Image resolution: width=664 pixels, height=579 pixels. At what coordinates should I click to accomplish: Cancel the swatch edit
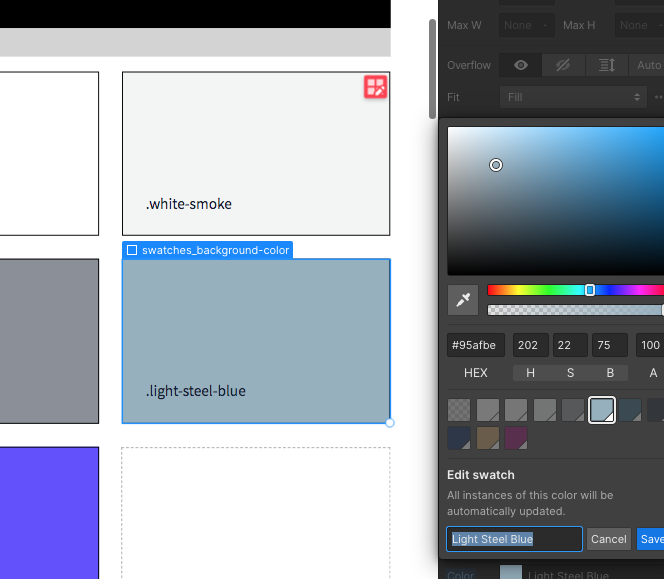(x=609, y=539)
